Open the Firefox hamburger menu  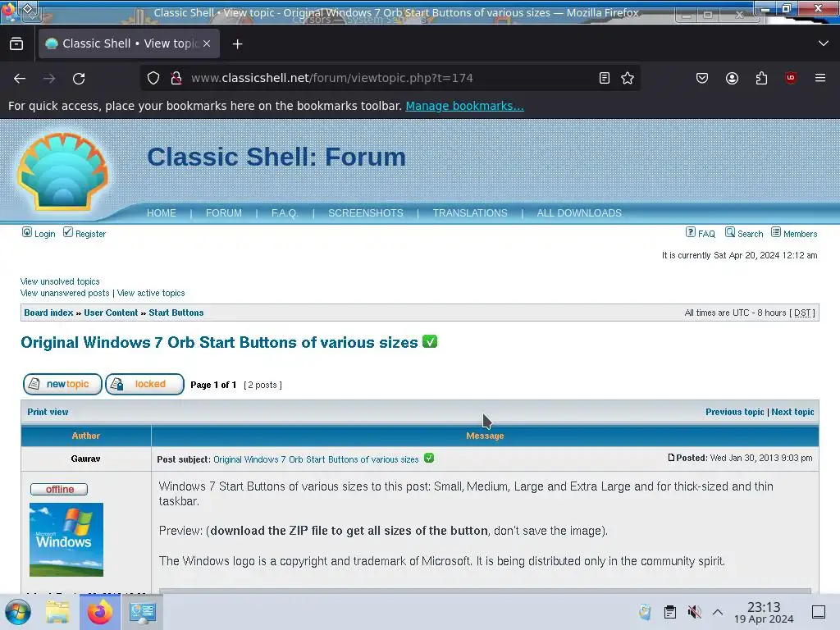820,78
